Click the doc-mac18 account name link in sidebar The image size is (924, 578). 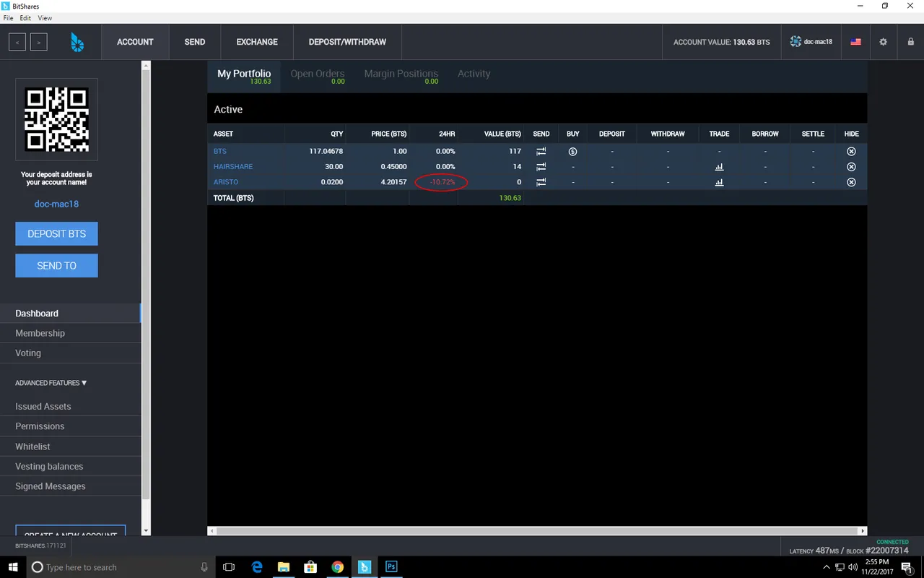click(x=56, y=204)
